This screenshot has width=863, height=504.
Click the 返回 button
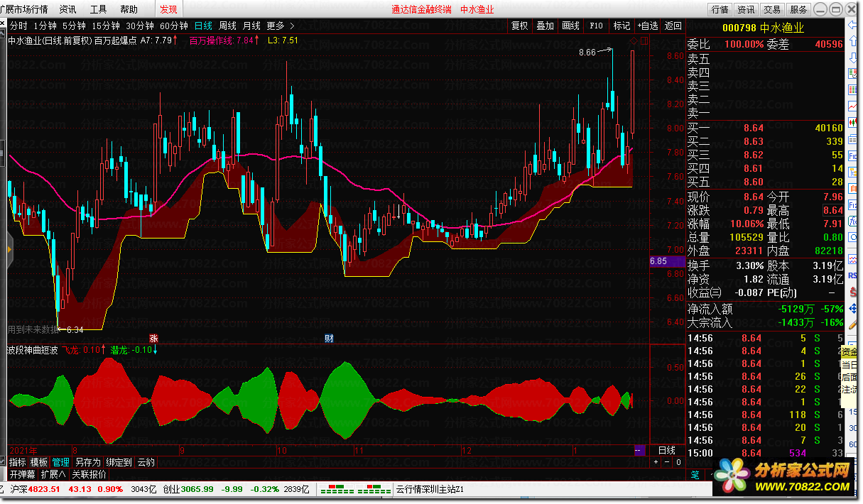click(673, 26)
